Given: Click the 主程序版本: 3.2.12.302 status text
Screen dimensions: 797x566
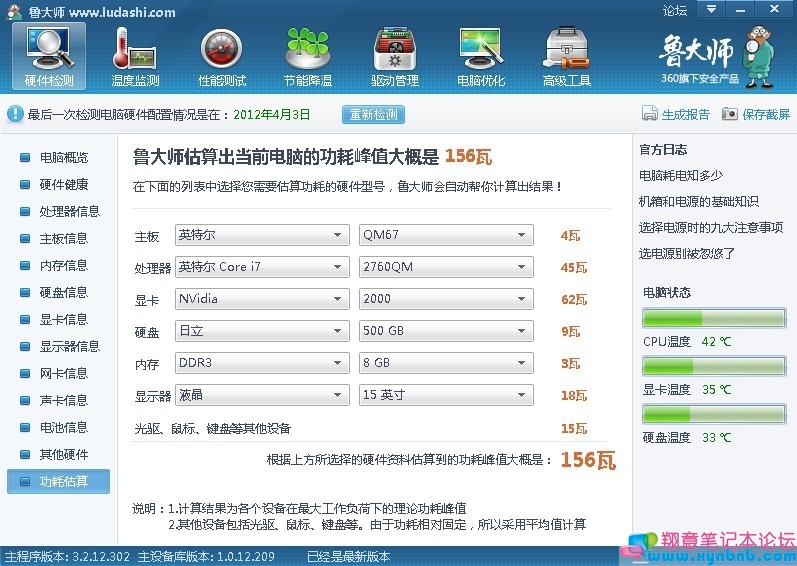Looking at the screenshot, I should pyautogui.click(x=67, y=557).
